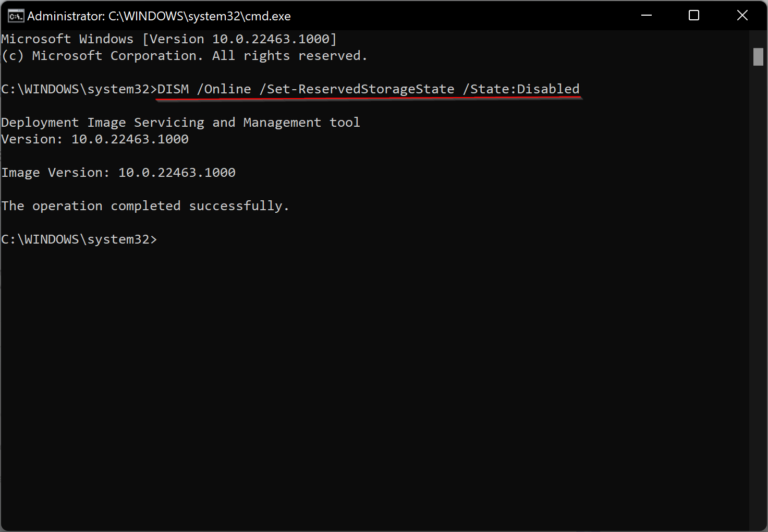The image size is (768, 532).
Task: Click the /Set-ReservedStorageState parameter
Action: pyautogui.click(x=357, y=89)
